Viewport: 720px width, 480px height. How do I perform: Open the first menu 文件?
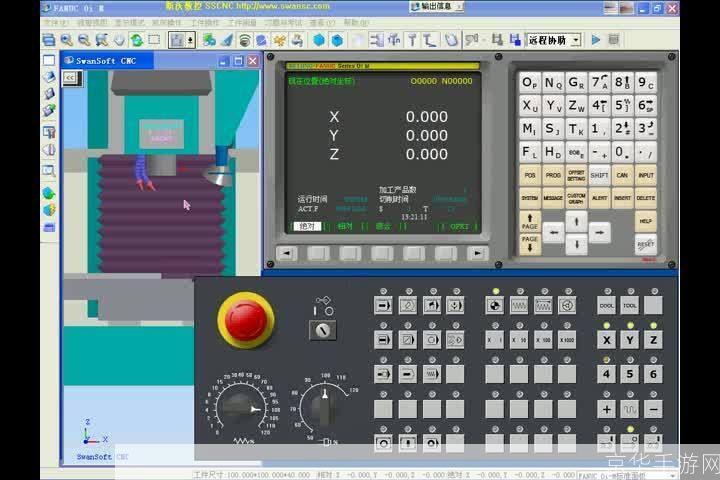(56, 22)
